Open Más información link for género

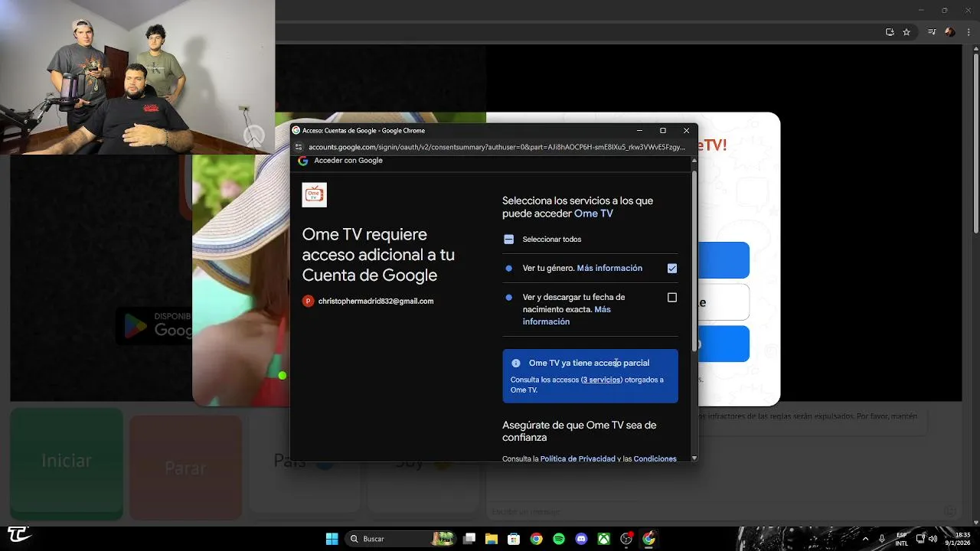pyautogui.click(x=609, y=269)
